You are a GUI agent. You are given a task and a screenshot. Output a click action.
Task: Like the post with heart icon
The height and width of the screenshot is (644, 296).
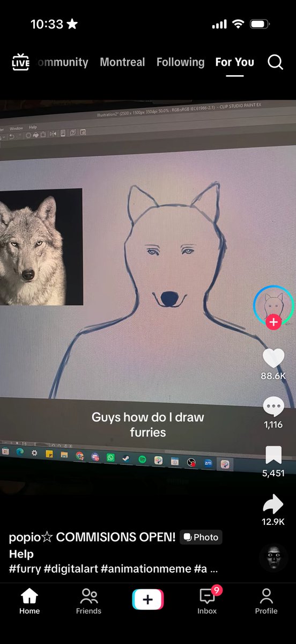(x=273, y=357)
